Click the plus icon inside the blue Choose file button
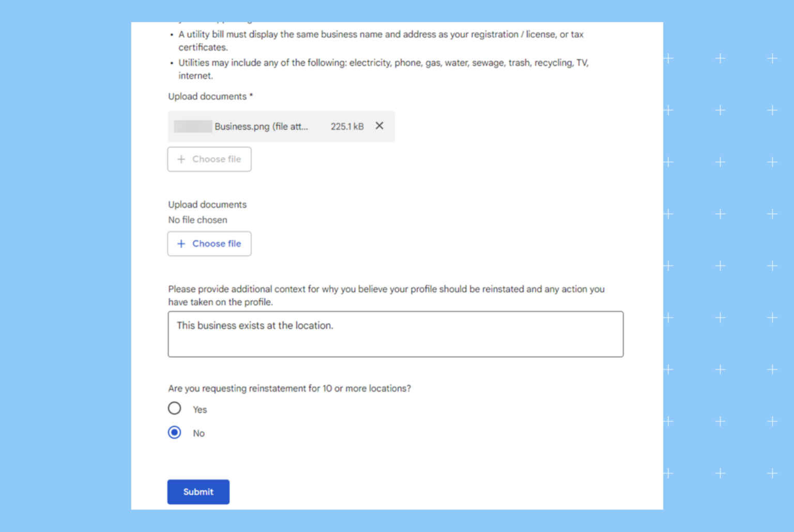The image size is (794, 532). tap(181, 244)
